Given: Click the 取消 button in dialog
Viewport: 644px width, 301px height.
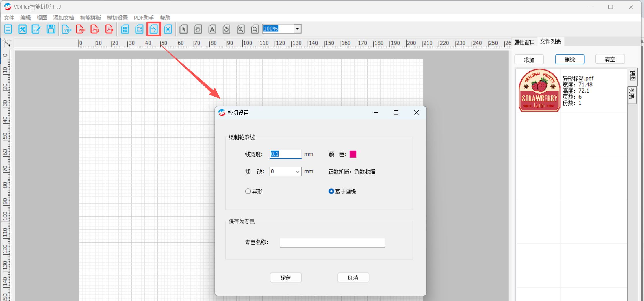Looking at the screenshot, I should tap(353, 278).
